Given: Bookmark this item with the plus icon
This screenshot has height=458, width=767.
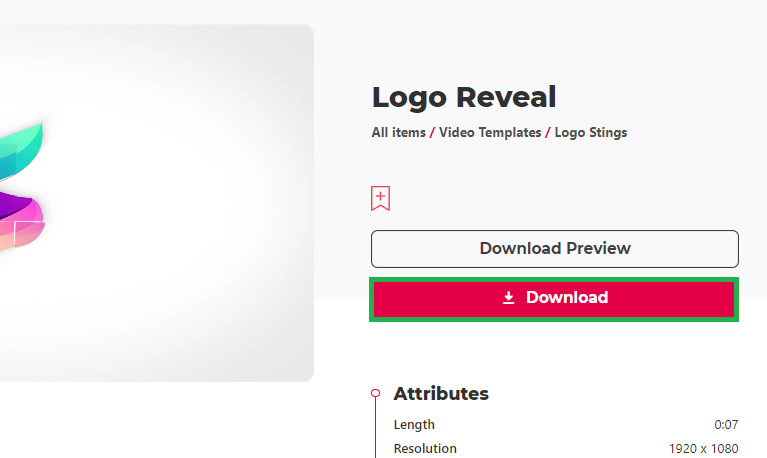Looking at the screenshot, I should pyautogui.click(x=380, y=198).
